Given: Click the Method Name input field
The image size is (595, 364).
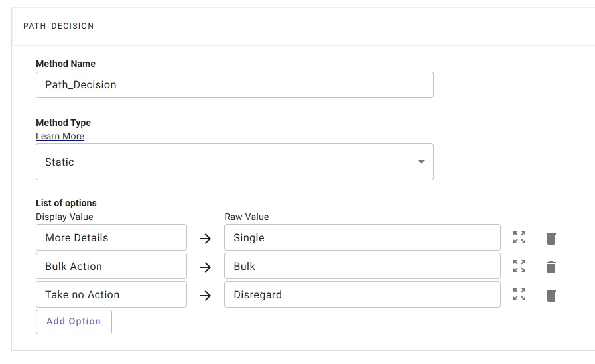Looking at the screenshot, I should [x=234, y=85].
